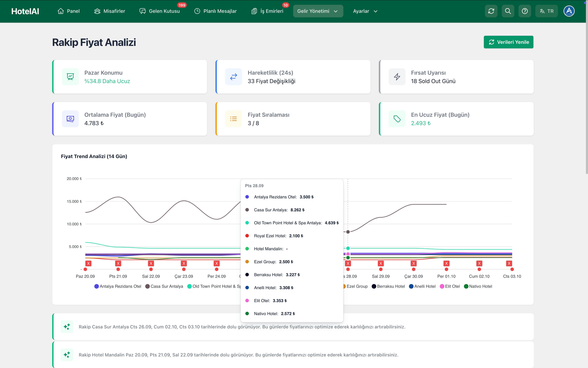Toggle Antalya Rezidans Otel legend swatch

(x=96, y=286)
